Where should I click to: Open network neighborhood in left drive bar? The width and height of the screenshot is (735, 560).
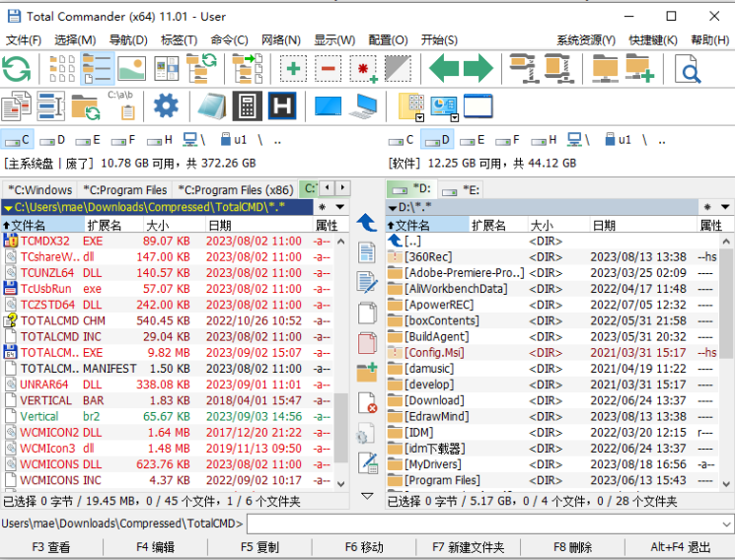193,140
